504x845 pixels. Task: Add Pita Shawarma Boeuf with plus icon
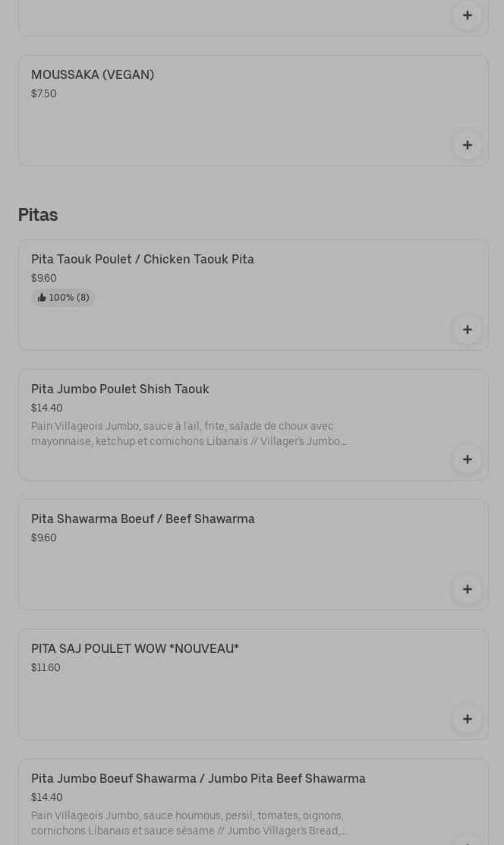tap(468, 589)
